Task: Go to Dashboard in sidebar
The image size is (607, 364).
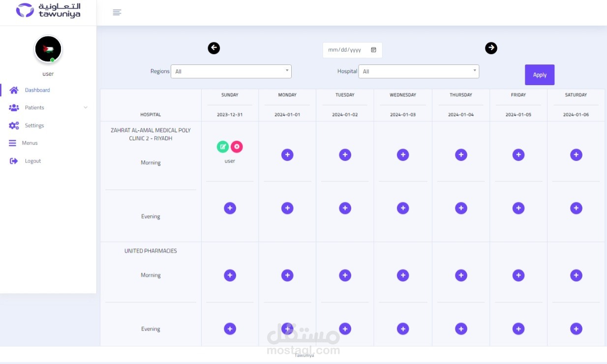Action: pyautogui.click(x=37, y=90)
